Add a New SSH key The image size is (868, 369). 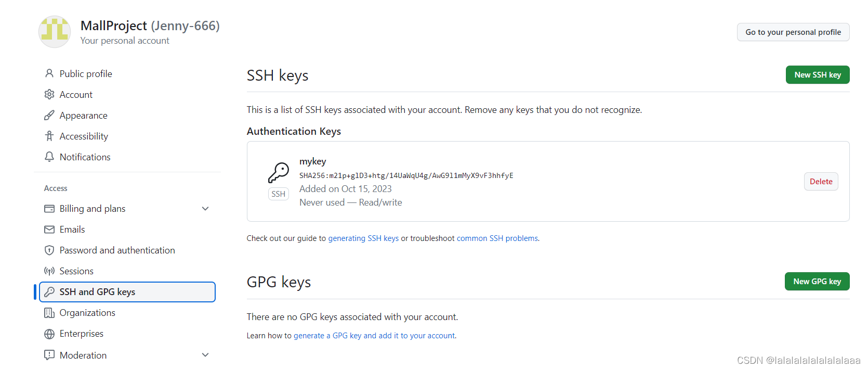point(818,75)
